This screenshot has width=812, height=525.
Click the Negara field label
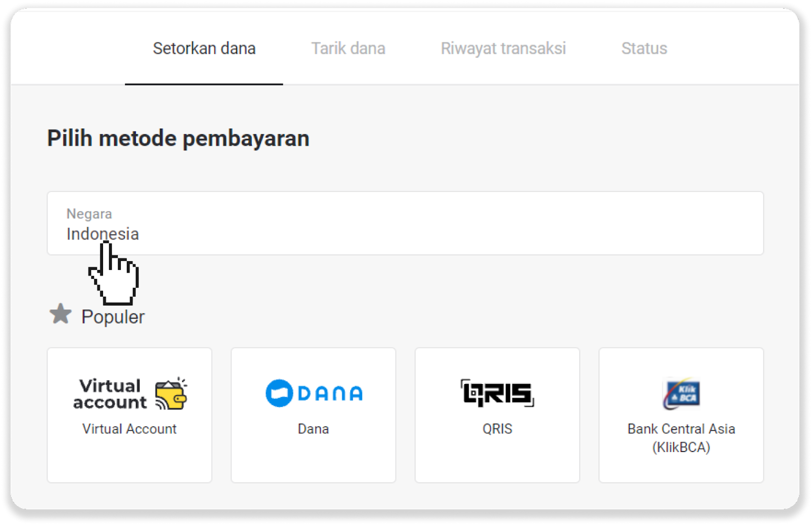tap(89, 214)
